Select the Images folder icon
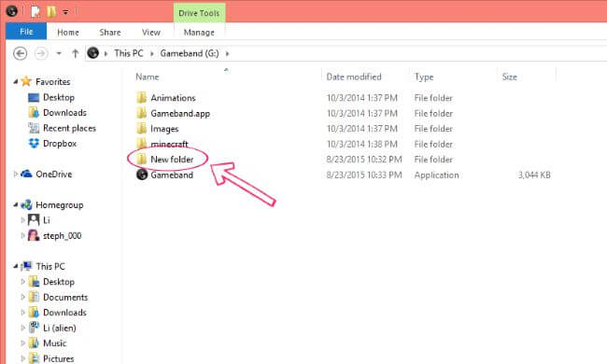 click(x=142, y=129)
